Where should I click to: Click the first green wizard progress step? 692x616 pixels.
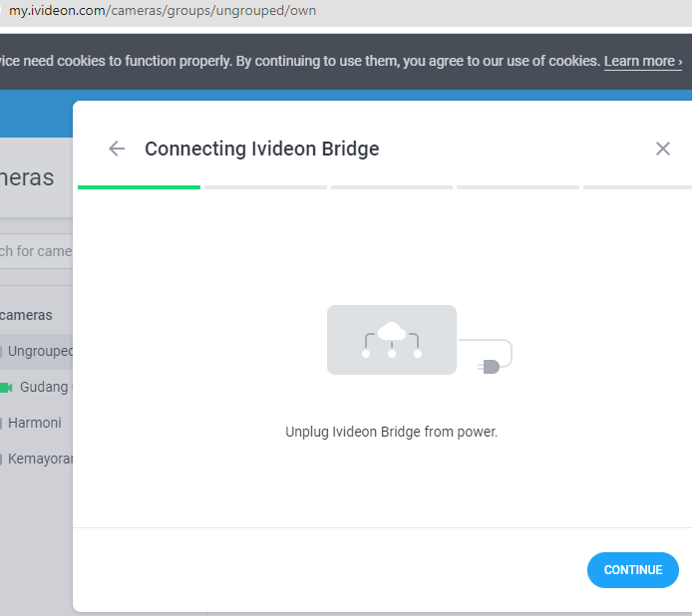[x=139, y=187]
